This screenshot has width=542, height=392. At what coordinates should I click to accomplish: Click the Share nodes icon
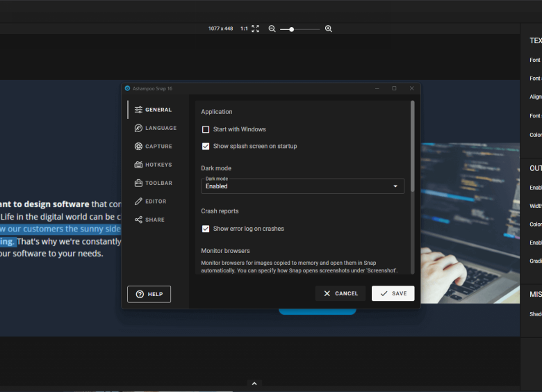pyautogui.click(x=139, y=220)
